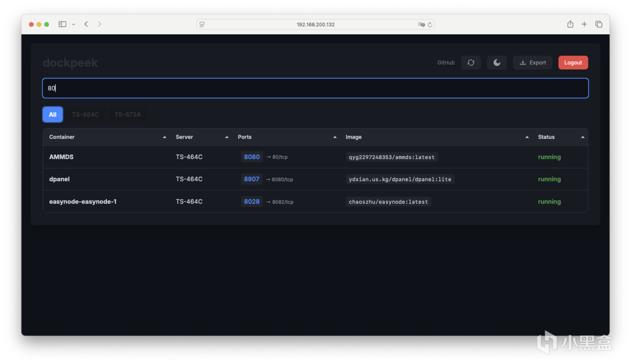The image size is (631, 364).
Task: Go back in Safari
Action: tap(86, 24)
